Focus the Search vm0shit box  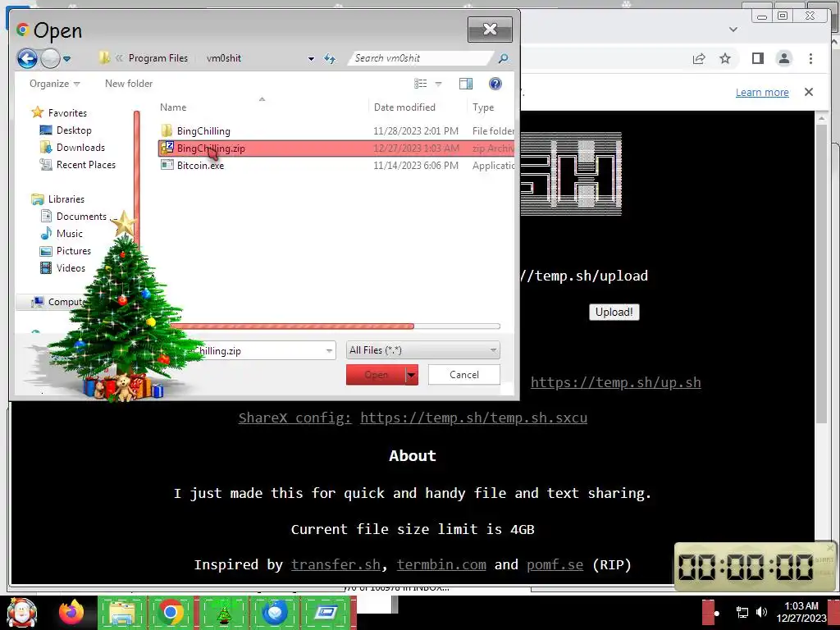(421, 58)
